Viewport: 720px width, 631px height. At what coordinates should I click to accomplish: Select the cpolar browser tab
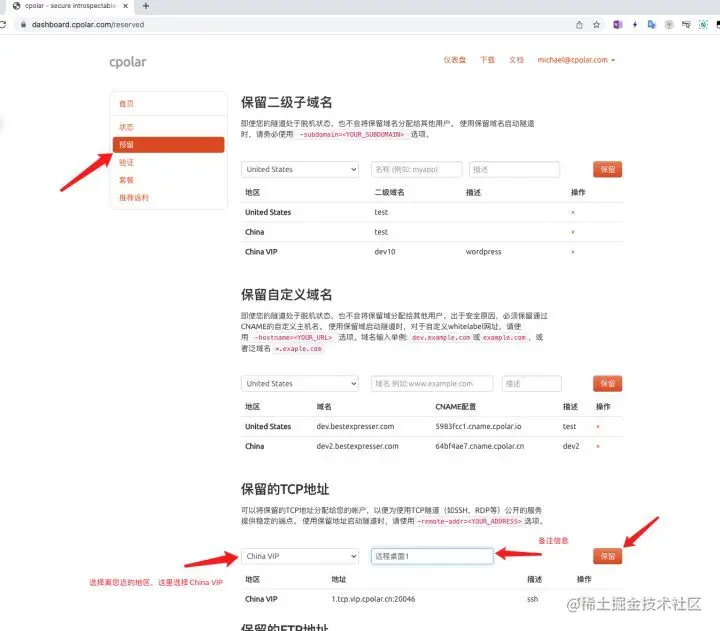69,6
